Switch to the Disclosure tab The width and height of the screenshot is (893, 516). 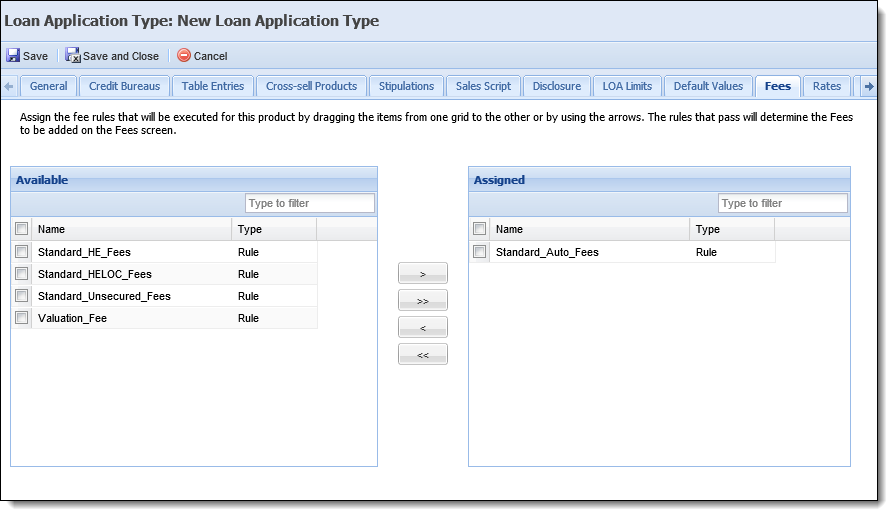[557, 87]
